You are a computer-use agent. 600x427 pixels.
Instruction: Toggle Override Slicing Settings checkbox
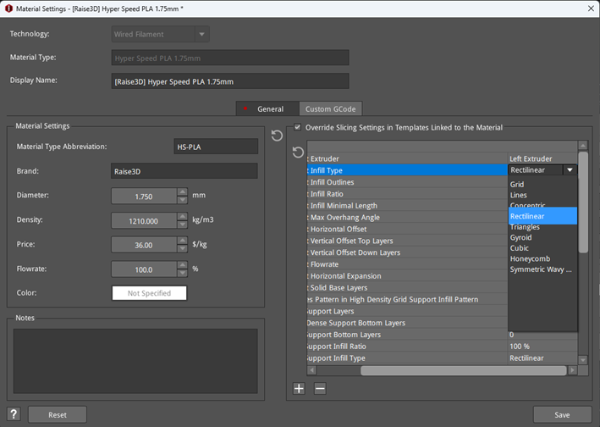(297, 127)
